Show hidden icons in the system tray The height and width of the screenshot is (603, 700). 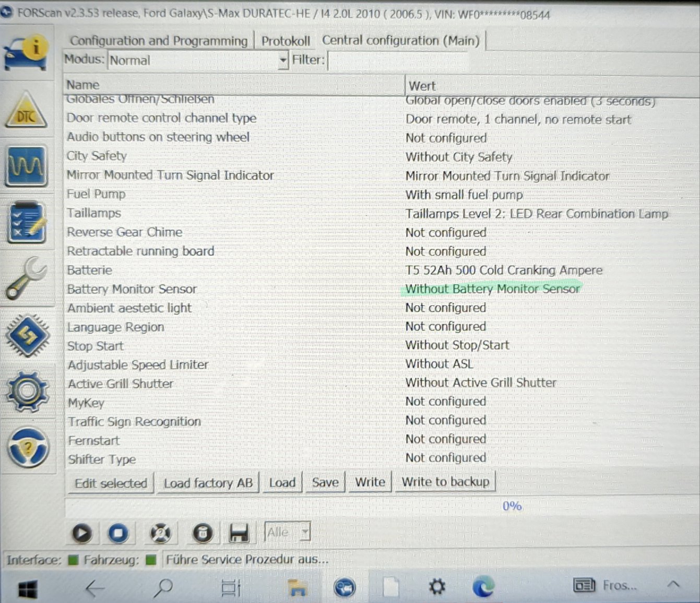(x=673, y=585)
